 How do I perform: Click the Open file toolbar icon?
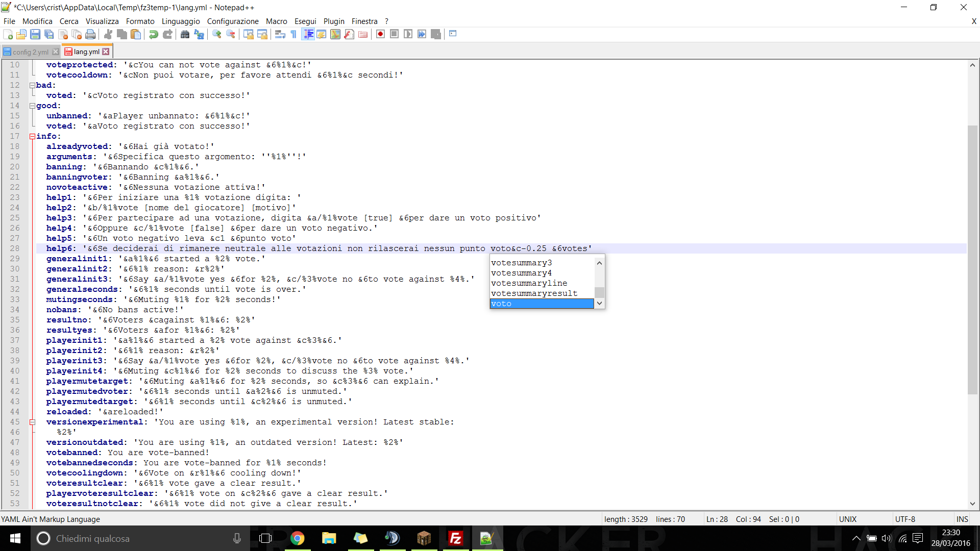(x=21, y=34)
